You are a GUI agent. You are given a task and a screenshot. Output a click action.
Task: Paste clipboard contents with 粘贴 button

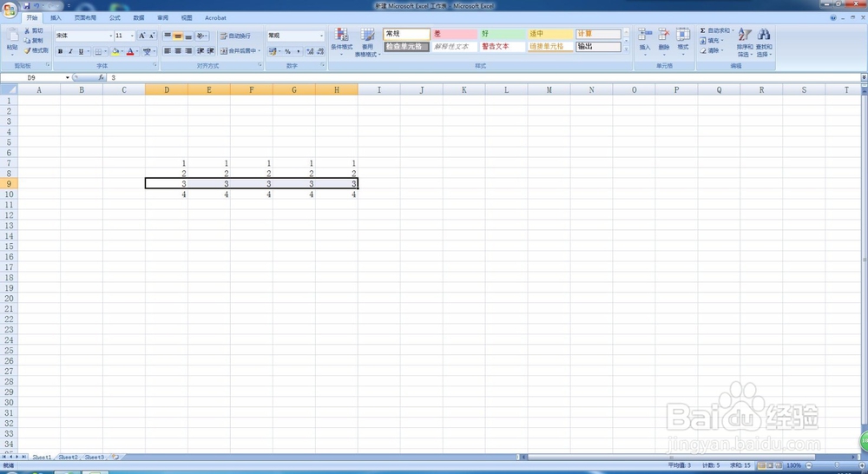(x=11, y=40)
